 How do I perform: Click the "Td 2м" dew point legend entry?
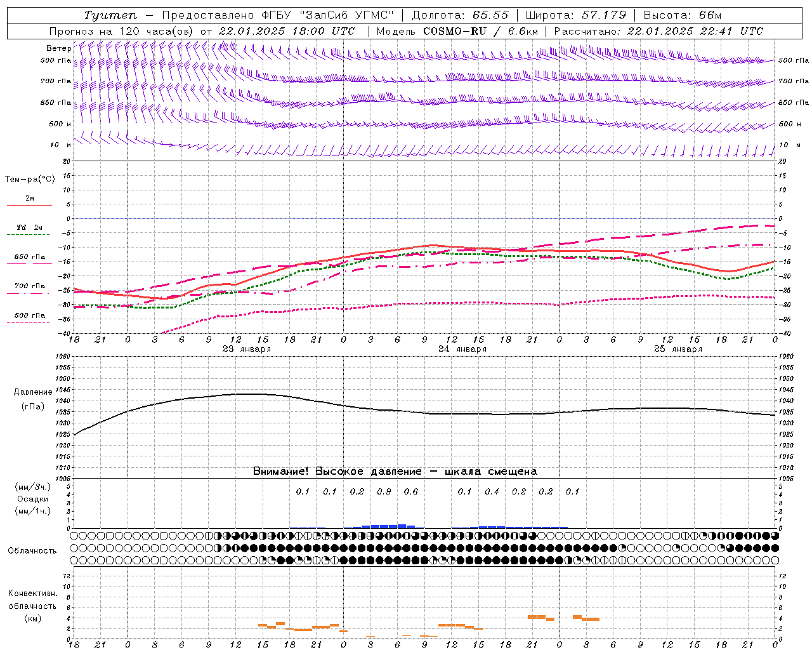[x=29, y=227]
